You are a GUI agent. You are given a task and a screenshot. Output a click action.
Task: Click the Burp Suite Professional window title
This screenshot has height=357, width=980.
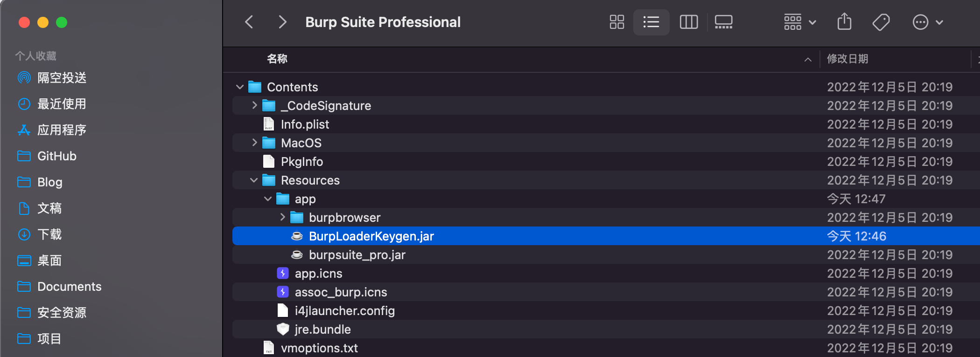[383, 22]
